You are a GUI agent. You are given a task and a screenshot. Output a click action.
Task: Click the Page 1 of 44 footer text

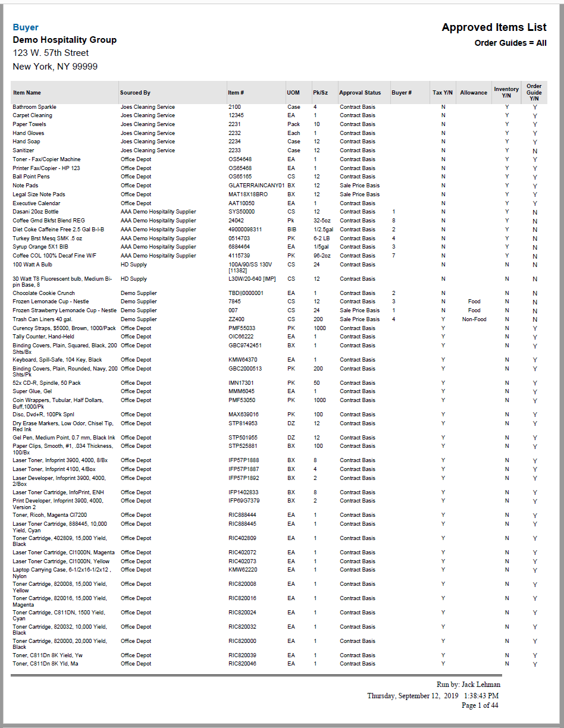481,705
